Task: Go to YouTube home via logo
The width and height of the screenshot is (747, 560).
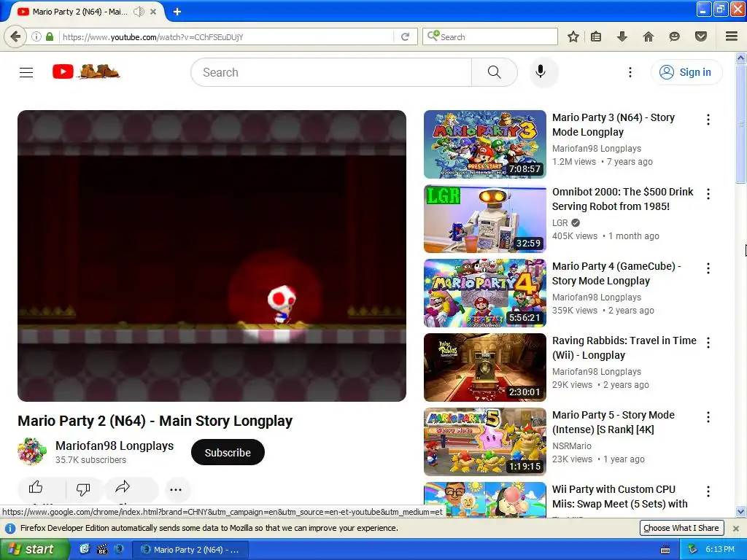Action: click(x=86, y=72)
